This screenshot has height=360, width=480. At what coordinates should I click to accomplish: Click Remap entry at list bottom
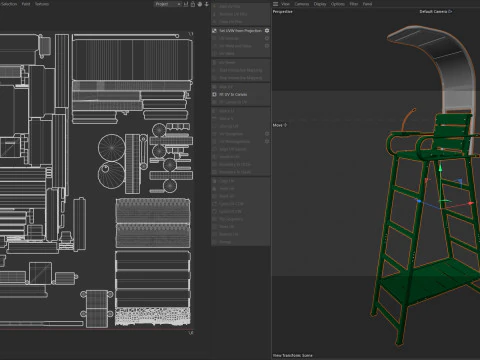(x=225, y=242)
